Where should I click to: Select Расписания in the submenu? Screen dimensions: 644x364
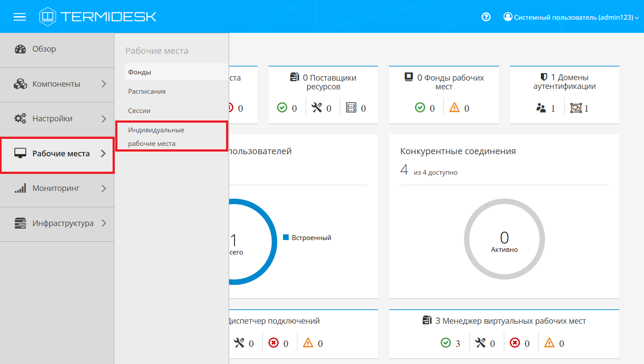click(x=147, y=92)
